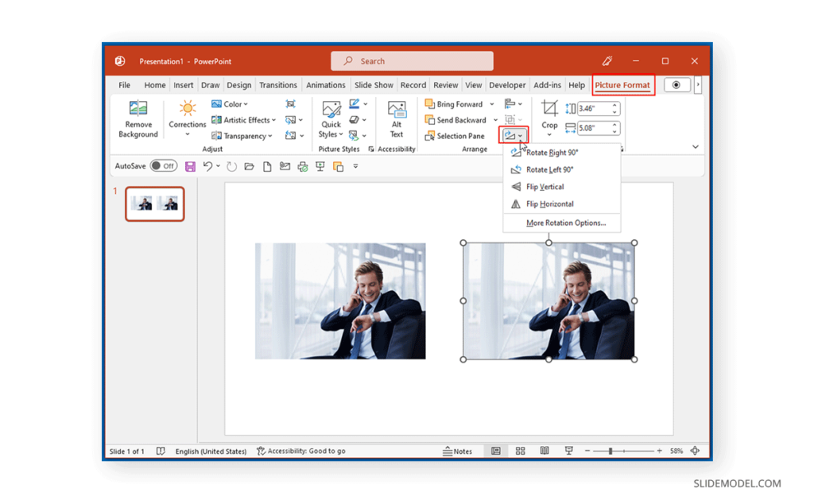
Task: Toggle the AutoSave switch
Action: [164, 166]
